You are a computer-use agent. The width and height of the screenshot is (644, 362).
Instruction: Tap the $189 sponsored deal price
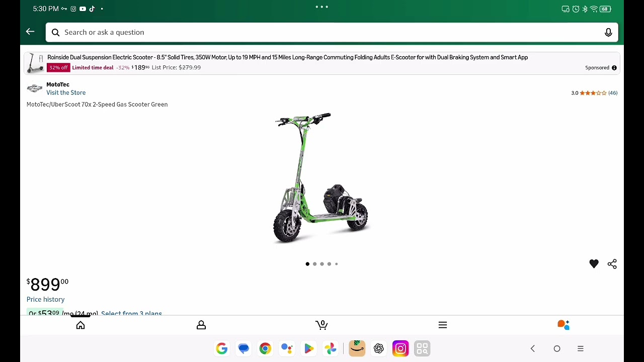point(140,67)
